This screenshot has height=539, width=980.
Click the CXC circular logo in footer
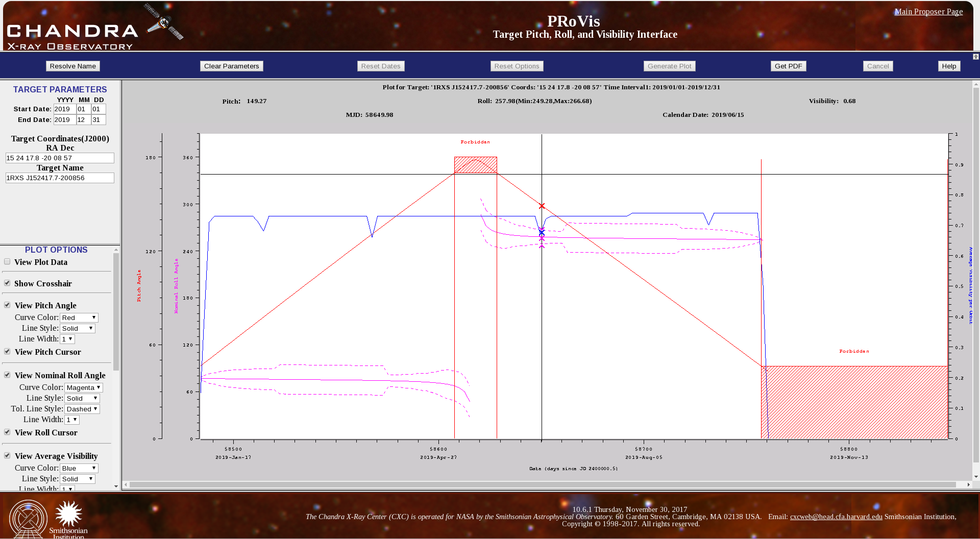tap(28, 519)
